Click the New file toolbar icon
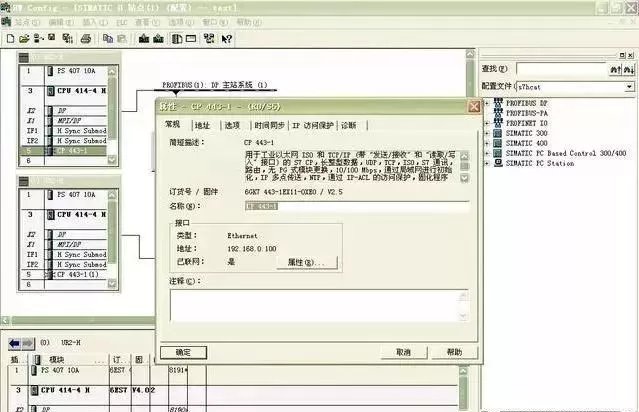639x412 pixels. [9, 38]
